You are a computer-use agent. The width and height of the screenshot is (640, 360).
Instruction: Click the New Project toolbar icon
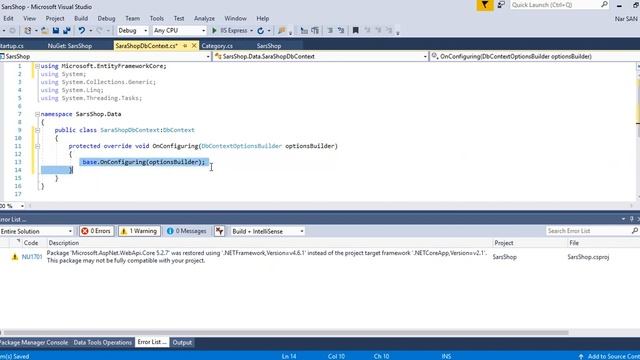[x=27, y=31]
